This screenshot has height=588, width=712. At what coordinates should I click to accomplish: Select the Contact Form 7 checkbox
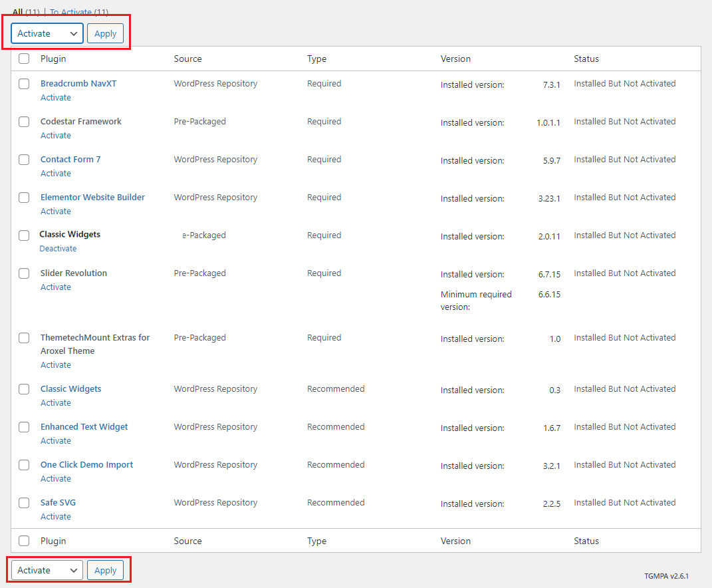point(24,160)
